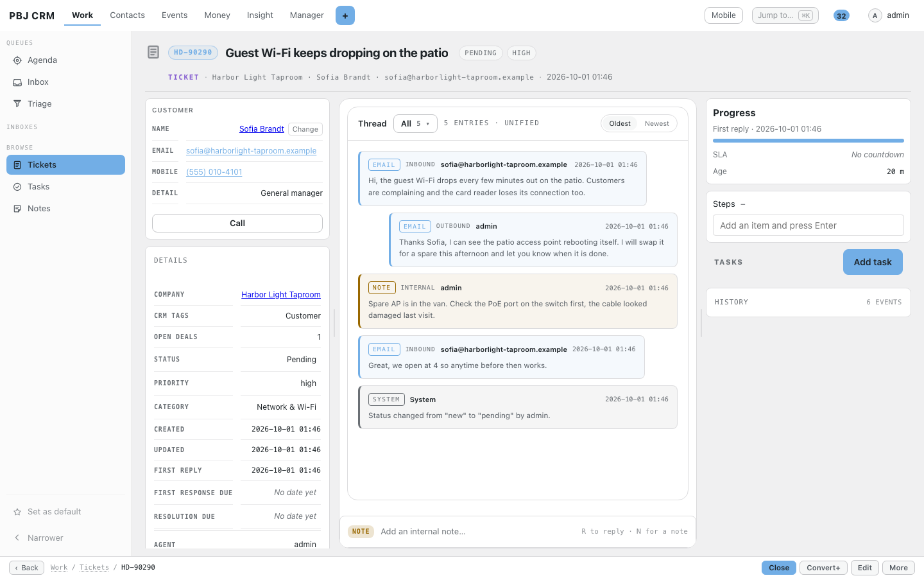Switch to the Contacts tab
This screenshot has width=924, height=578.
[127, 15]
